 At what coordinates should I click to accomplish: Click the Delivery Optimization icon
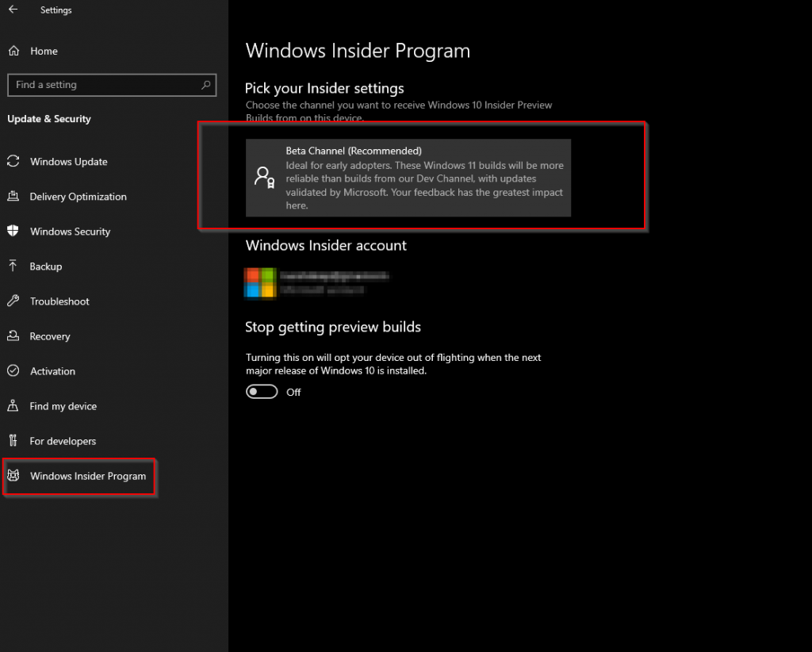click(13, 196)
